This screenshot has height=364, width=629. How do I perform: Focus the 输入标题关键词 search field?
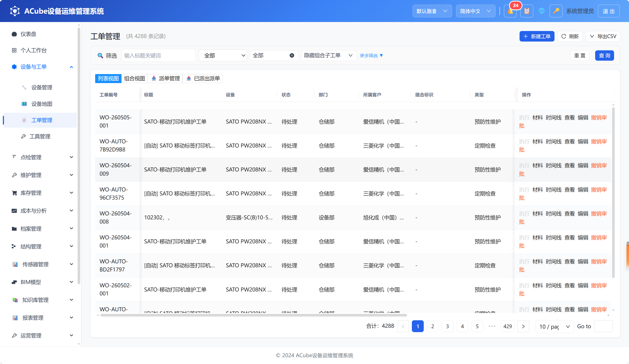pos(158,55)
